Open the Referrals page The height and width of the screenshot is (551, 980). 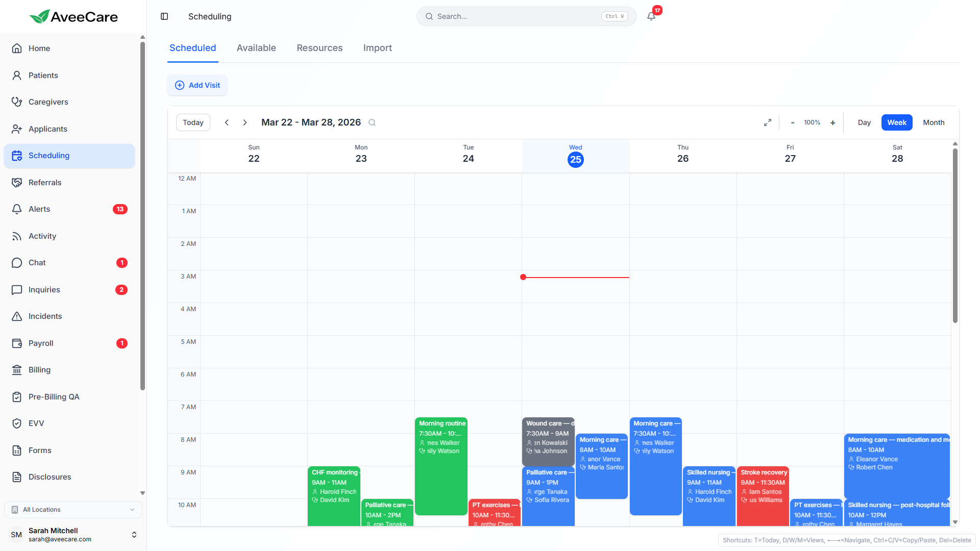pos(45,182)
